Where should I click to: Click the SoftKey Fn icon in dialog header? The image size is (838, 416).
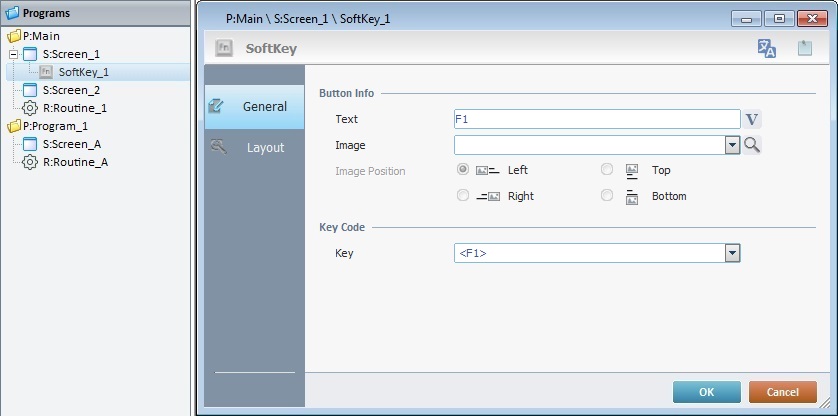click(225, 48)
